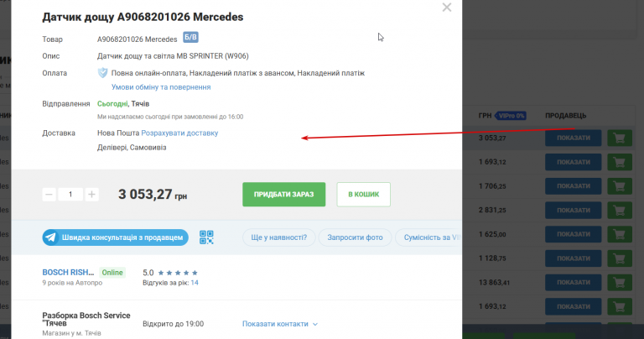
Task: Click Продавець column header
Action: coord(565,116)
